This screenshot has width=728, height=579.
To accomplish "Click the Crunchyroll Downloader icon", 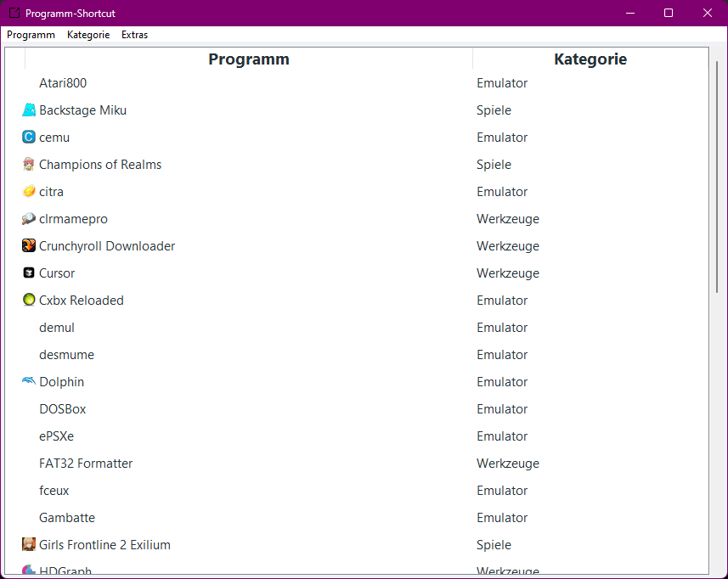I will click(x=29, y=246).
